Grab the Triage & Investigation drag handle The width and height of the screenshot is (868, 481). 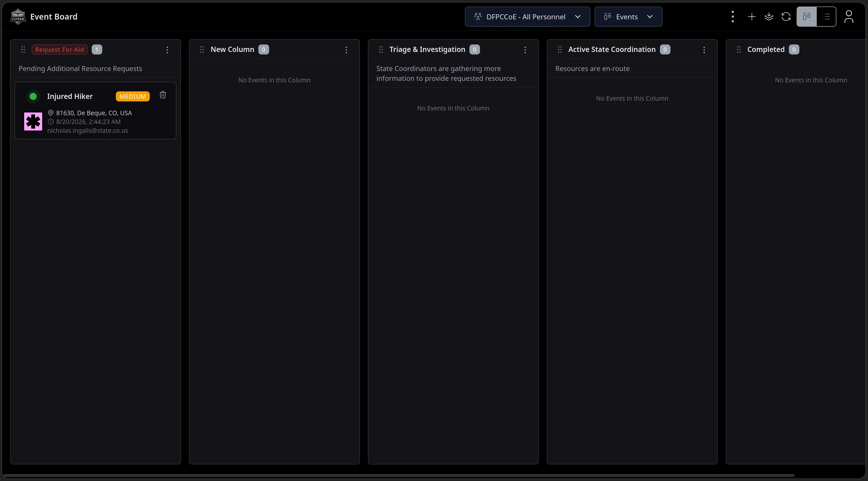[381, 49]
